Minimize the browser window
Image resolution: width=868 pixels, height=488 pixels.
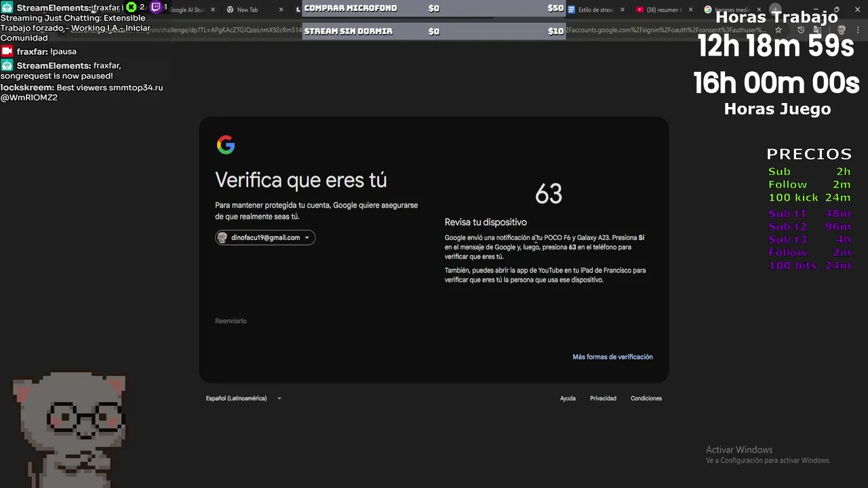(814, 9)
